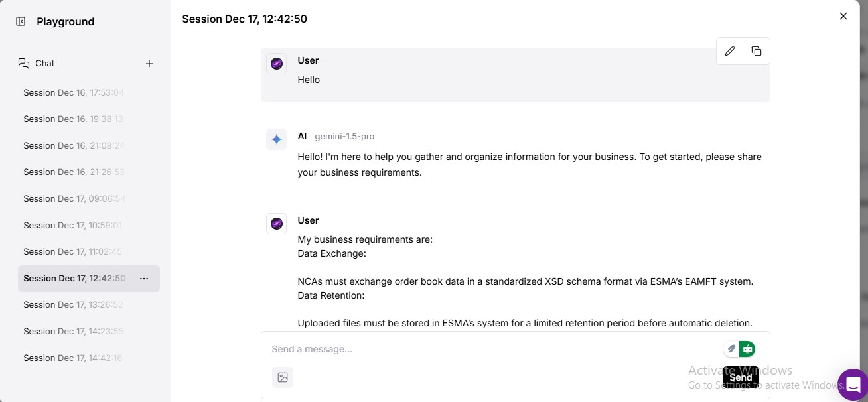Select session Dec 16, 21:08:24
This screenshot has height=402, width=868.
(x=74, y=146)
